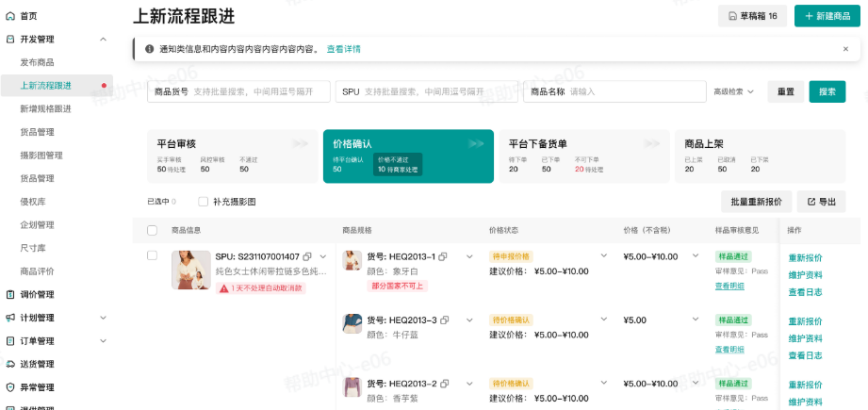
Task: Expand chevron next to 货号 HEQ2013-3
Action: coord(469,320)
